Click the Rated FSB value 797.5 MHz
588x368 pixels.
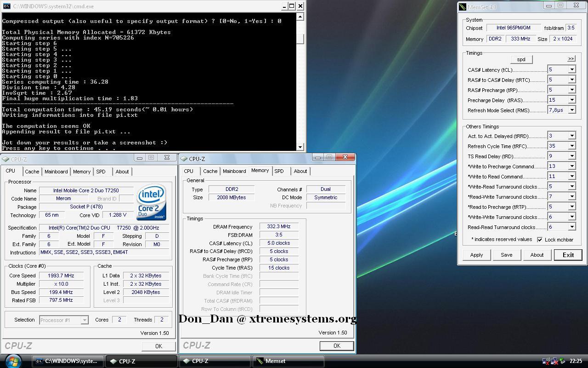pyautogui.click(x=61, y=300)
